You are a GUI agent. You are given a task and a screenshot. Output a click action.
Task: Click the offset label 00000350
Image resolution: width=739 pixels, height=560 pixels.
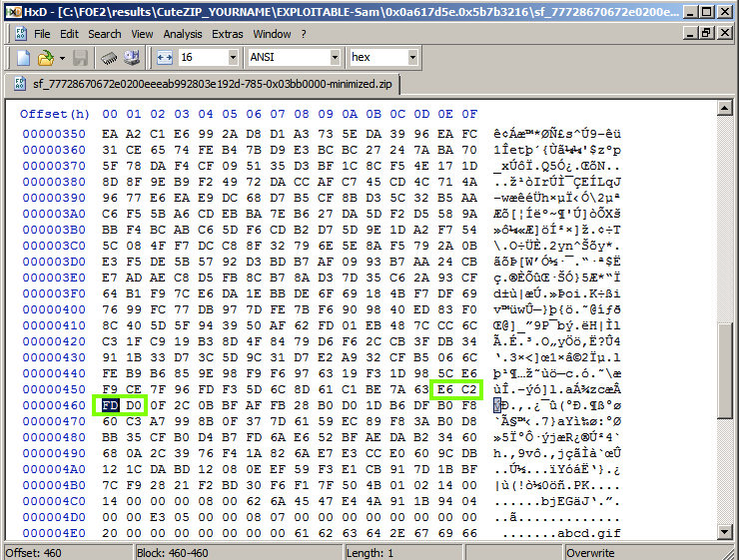click(x=54, y=134)
